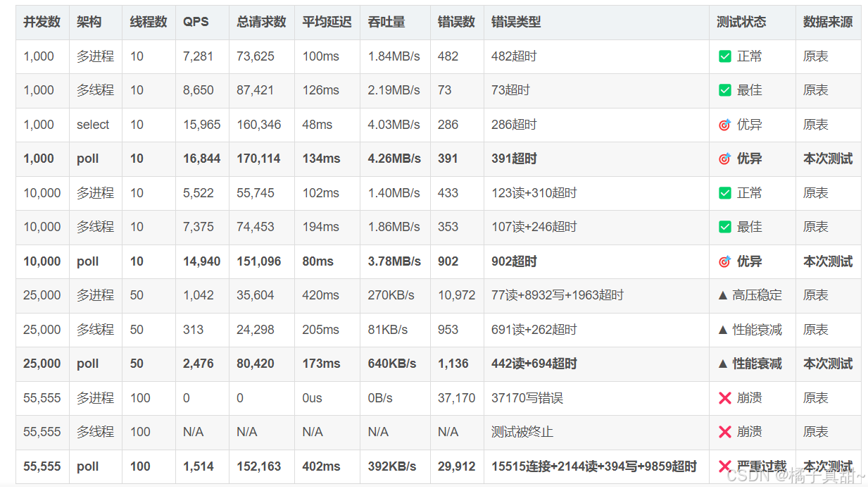
Task: Click QPS value 5,522
Action: [198, 193]
